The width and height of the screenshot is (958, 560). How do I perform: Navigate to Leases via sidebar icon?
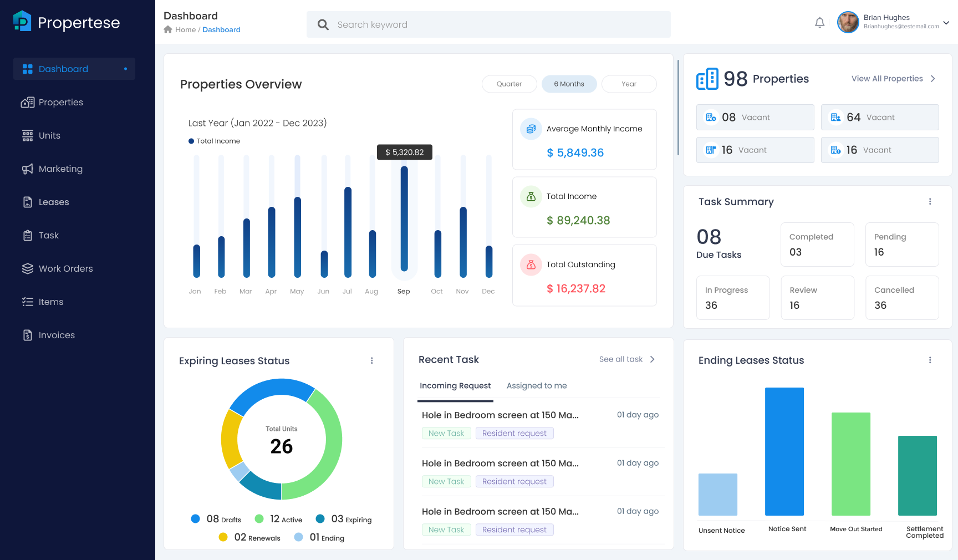click(28, 202)
